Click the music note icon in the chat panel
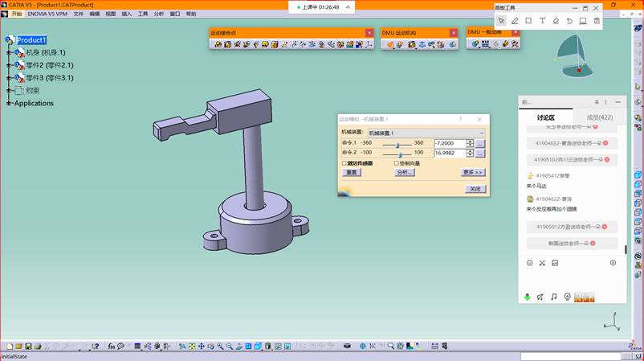The image size is (644, 361). click(553, 297)
